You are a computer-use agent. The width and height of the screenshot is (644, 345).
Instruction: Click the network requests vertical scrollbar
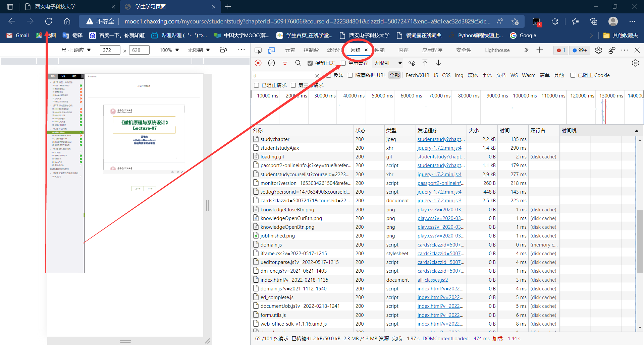tap(640, 241)
